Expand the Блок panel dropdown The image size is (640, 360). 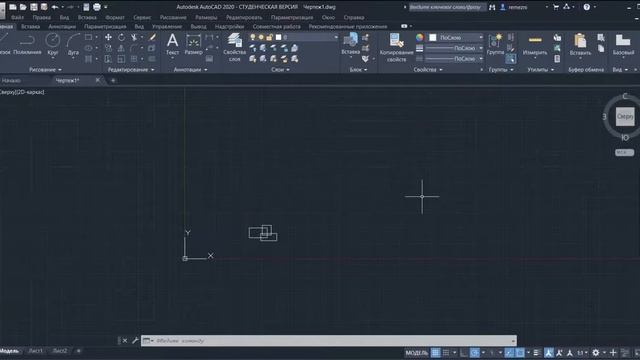(358, 70)
